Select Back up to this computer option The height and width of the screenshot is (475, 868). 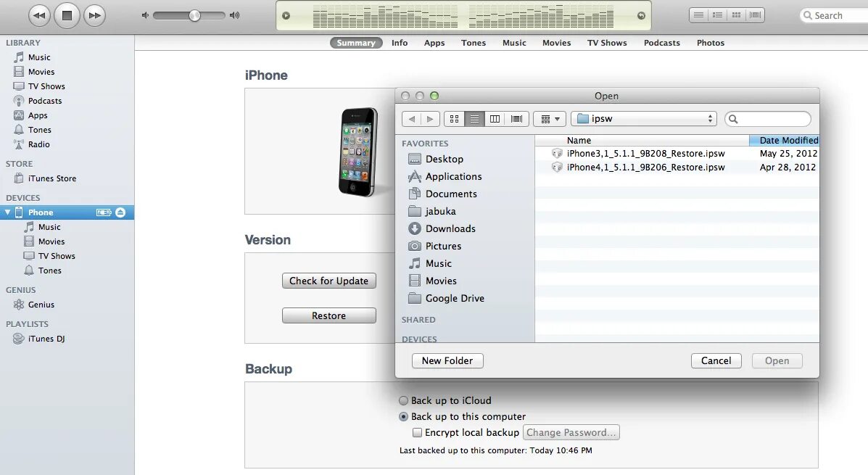(404, 416)
